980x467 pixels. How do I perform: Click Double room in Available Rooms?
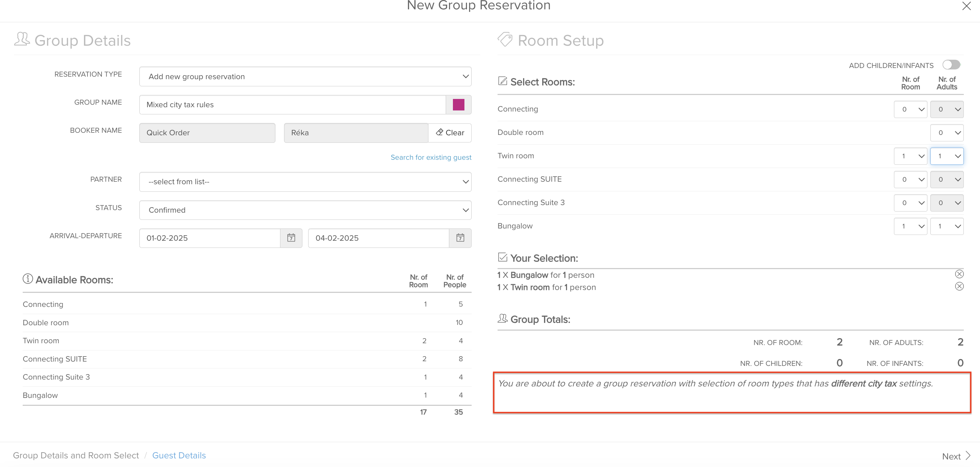247,322
